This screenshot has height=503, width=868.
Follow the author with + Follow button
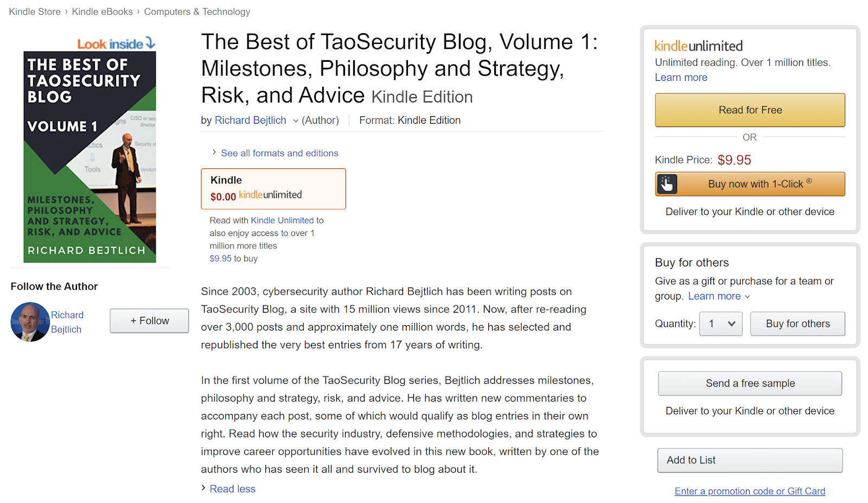pyautogui.click(x=149, y=321)
